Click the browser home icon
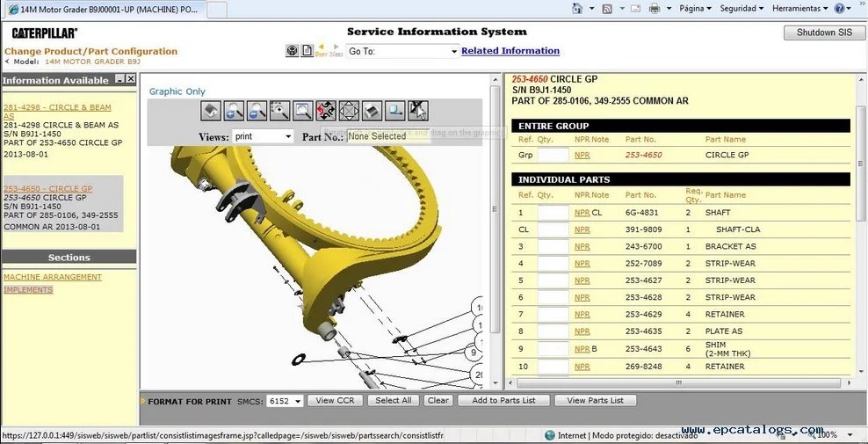The width and height of the screenshot is (868, 444). 577,9
